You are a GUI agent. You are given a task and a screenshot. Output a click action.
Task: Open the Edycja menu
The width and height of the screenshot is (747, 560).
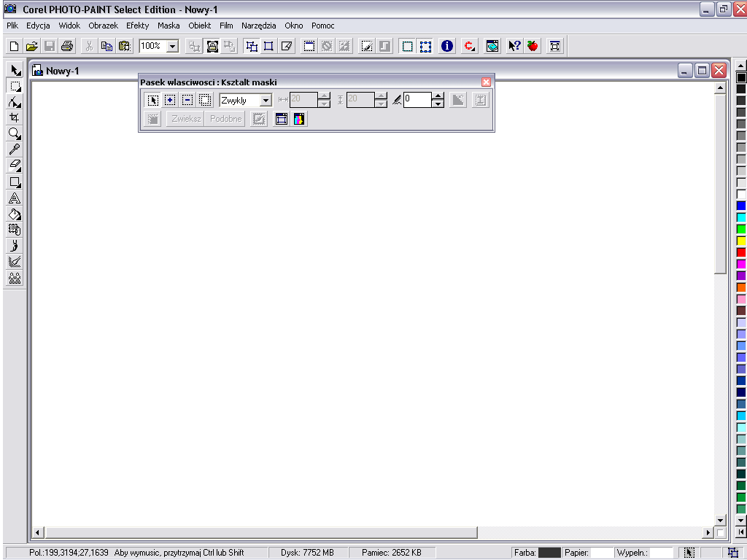coord(38,26)
